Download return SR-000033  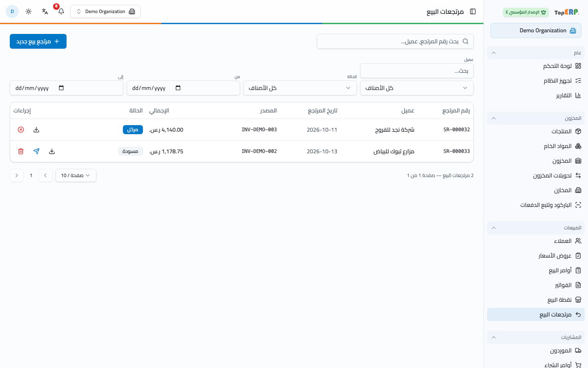(x=52, y=151)
